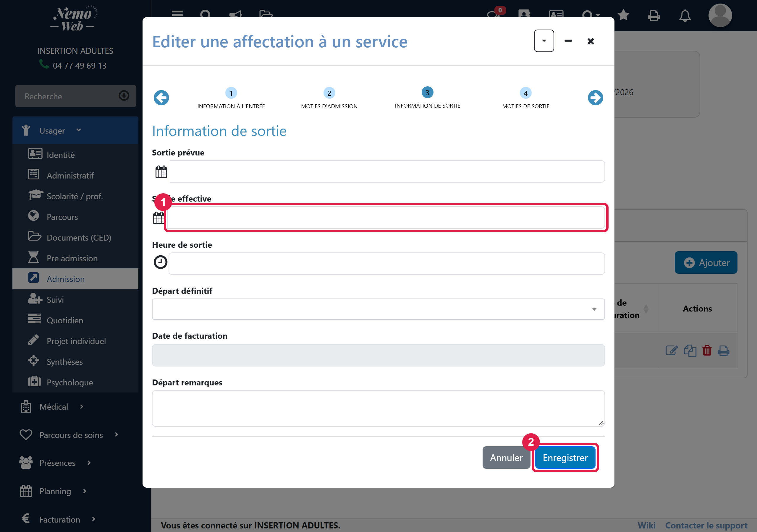The height and width of the screenshot is (532, 757).
Task: Open the Départ définitif dropdown
Action: pos(378,309)
